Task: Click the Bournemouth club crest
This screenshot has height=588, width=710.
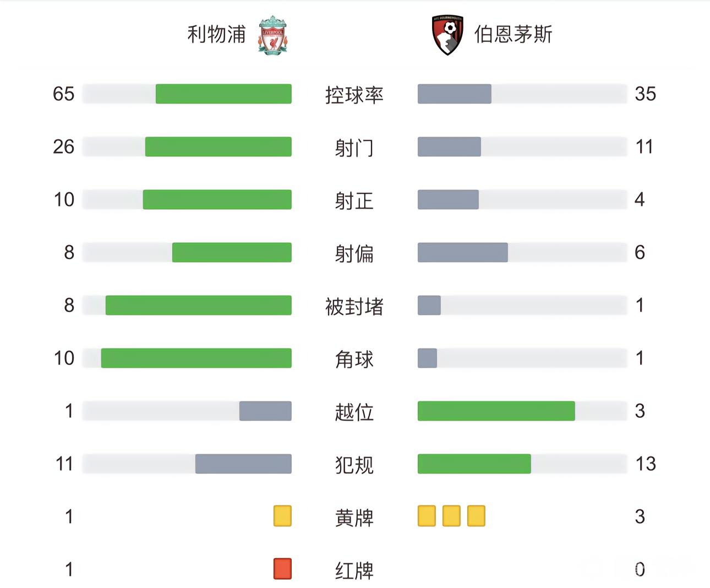Action: (x=447, y=35)
